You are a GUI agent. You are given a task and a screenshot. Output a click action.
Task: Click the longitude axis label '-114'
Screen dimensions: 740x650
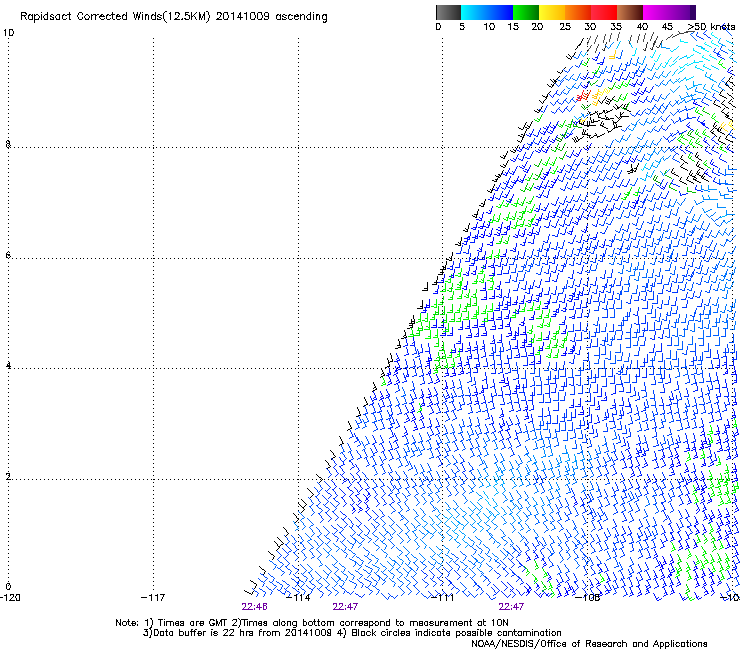point(298,598)
